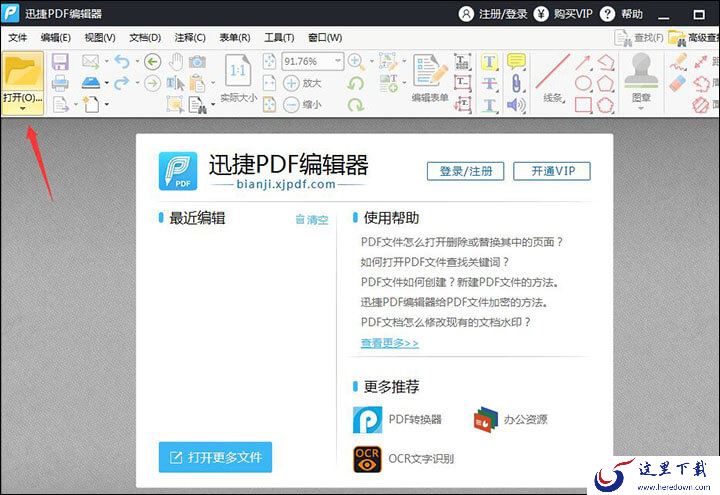Click the blue Scanner toolbar icon

point(91,83)
